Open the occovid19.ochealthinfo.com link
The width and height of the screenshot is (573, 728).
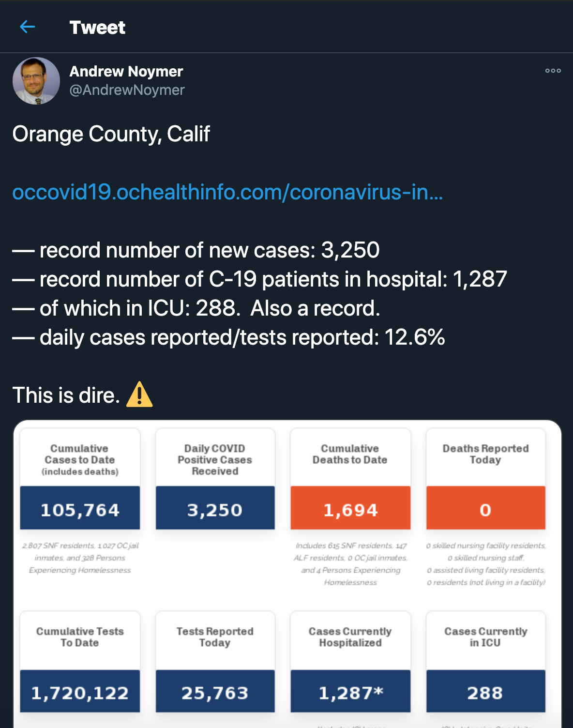click(x=227, y=192)
